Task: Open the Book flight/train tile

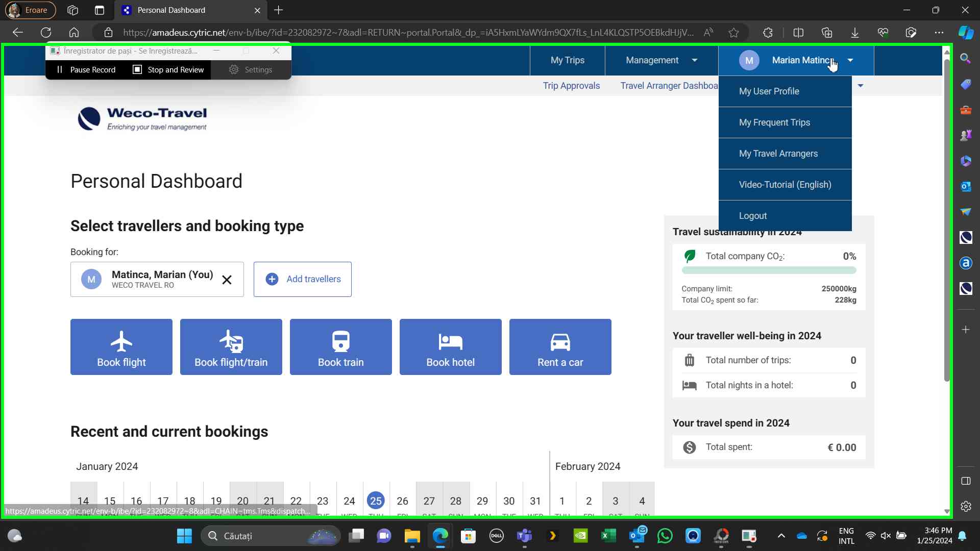Action: point(231,347)
